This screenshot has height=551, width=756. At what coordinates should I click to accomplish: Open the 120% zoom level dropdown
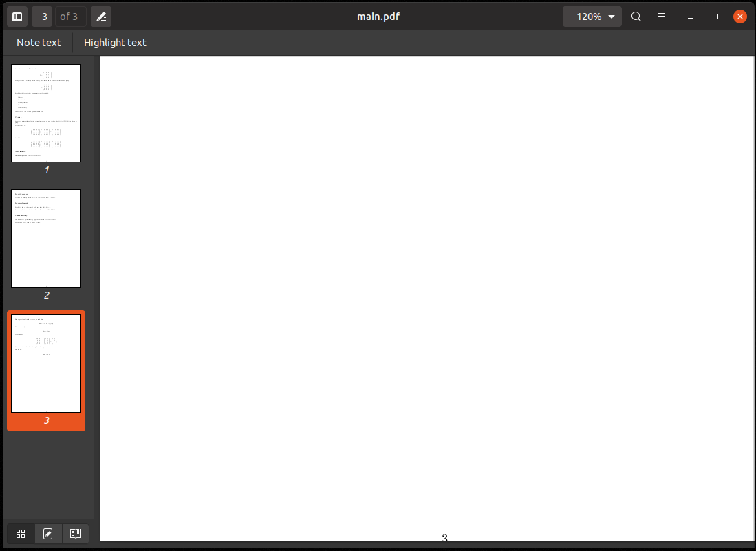(592, 17)
